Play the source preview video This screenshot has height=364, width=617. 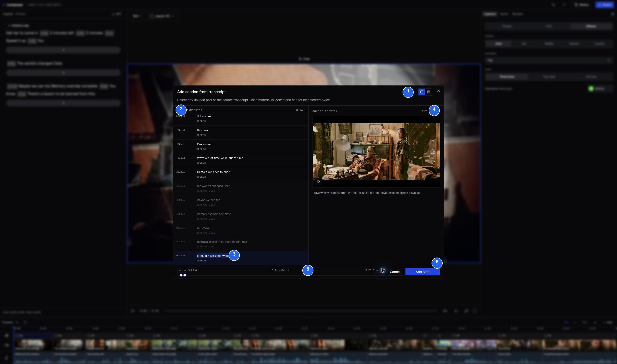tap(319, 182)
